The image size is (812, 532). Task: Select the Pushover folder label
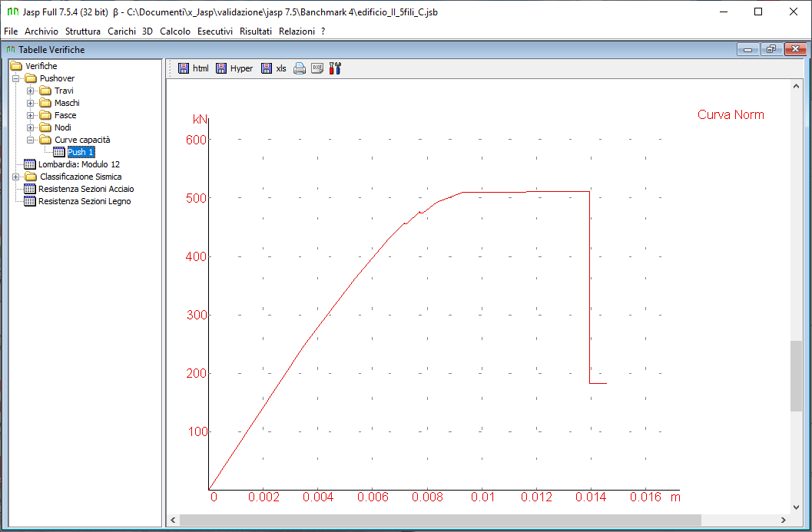[x=57, y=78]
